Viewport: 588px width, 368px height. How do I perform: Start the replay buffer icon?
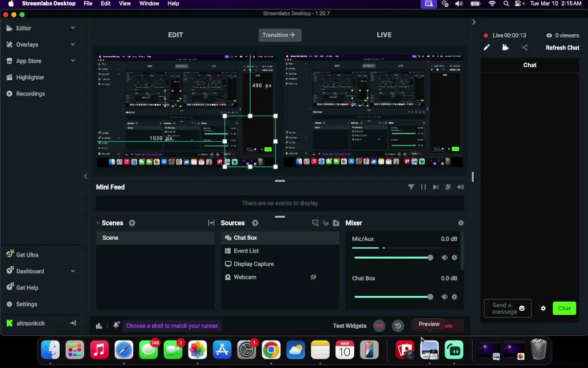(398, 326)
